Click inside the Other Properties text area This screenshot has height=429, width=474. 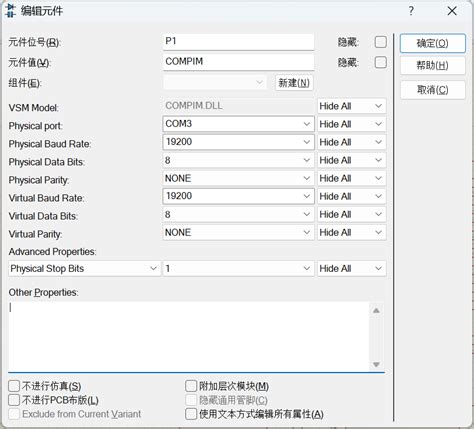(x=189, y=336)
